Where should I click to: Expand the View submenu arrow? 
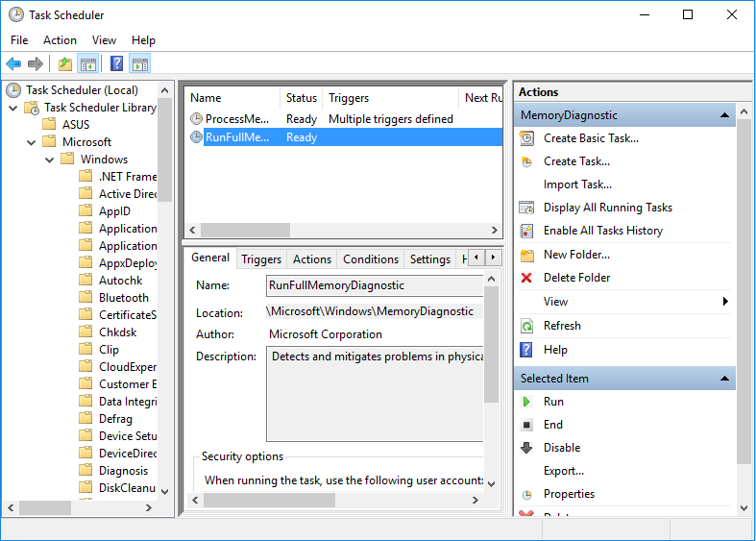coord(725,302)
